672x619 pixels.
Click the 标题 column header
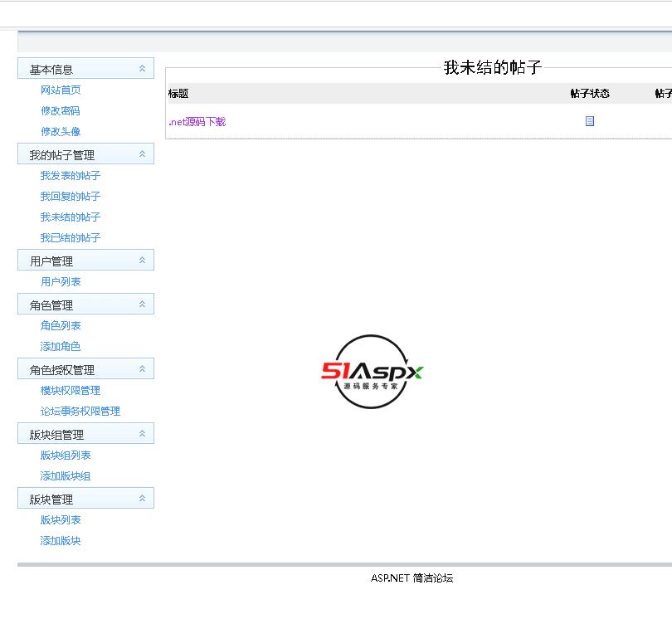click(178, 94)
